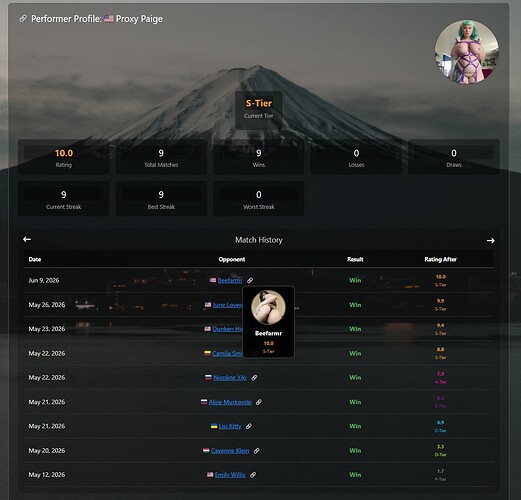Click the May 23, 2026 date cell
This screenshot has width=521, height=500.
coord(47,329)
